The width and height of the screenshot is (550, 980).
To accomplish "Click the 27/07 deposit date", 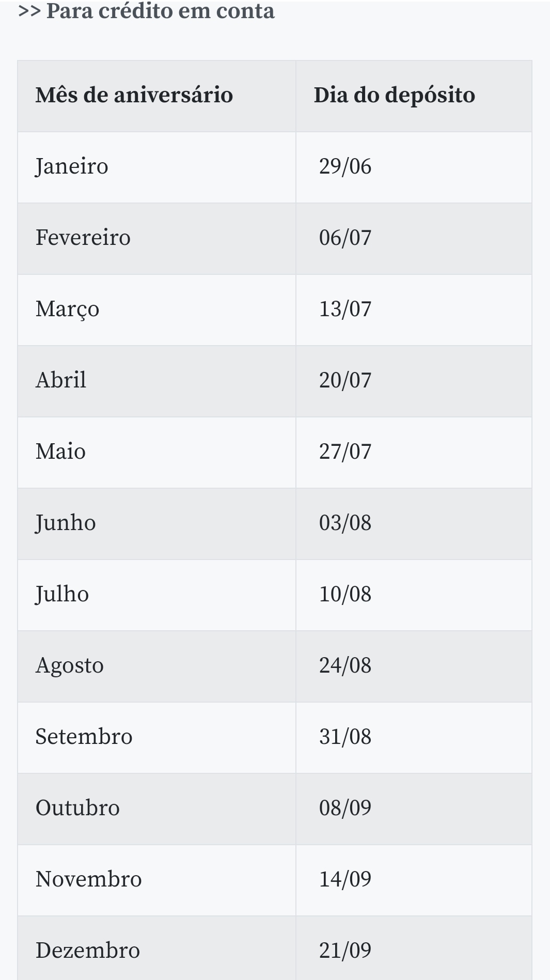I will [345, 452].
